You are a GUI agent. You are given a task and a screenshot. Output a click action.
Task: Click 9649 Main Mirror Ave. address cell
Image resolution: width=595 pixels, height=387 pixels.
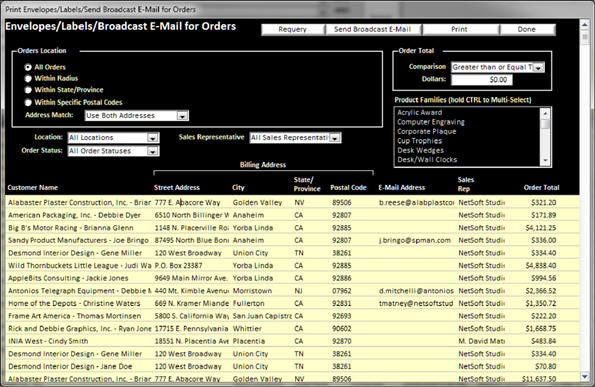[191, 278]
